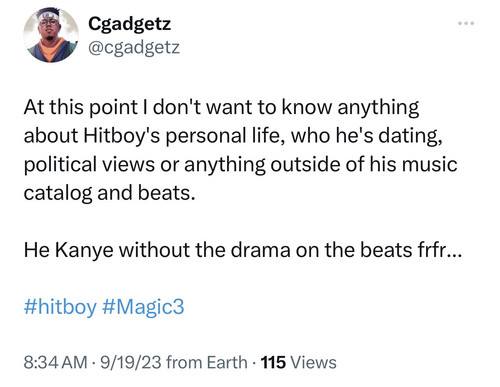Click the Kanye without the drama line
500x387 pixels.
[243, 250]
